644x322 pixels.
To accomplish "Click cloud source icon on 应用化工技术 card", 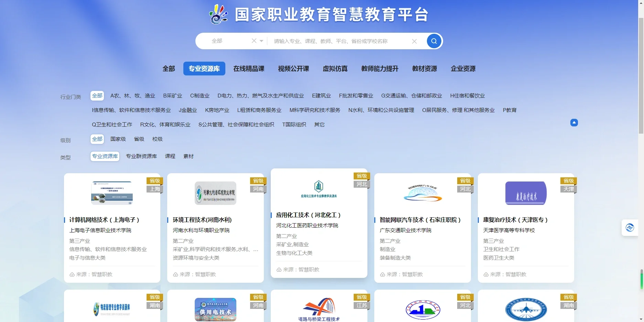I will point(279,270).
